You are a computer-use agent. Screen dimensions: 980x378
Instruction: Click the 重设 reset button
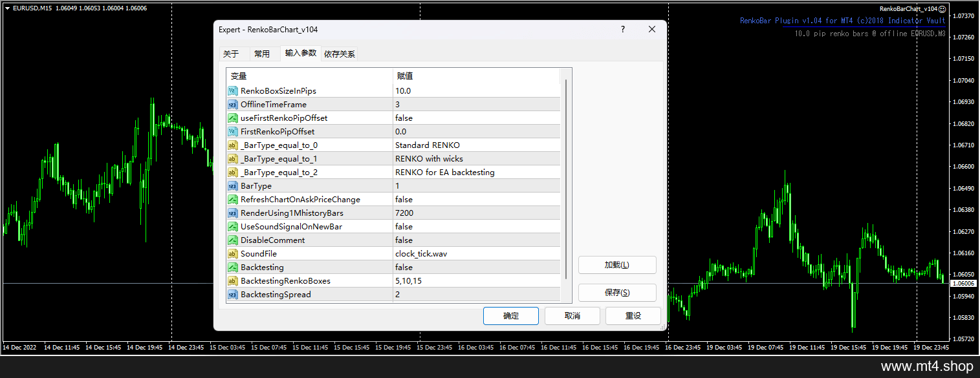633,316
